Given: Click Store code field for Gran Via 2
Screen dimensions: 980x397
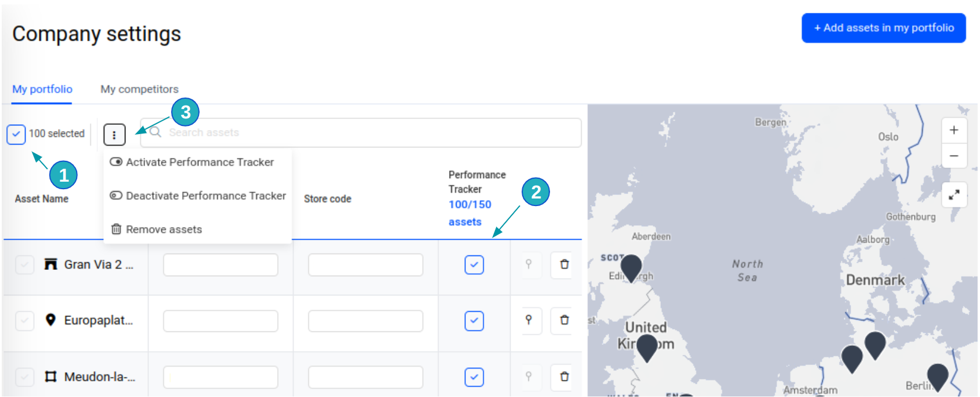Looking at the screenshot, I should (x=365, y=265).
